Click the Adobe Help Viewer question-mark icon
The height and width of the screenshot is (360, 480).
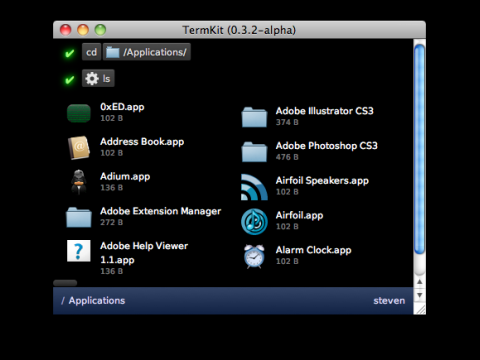coord(79,251)
